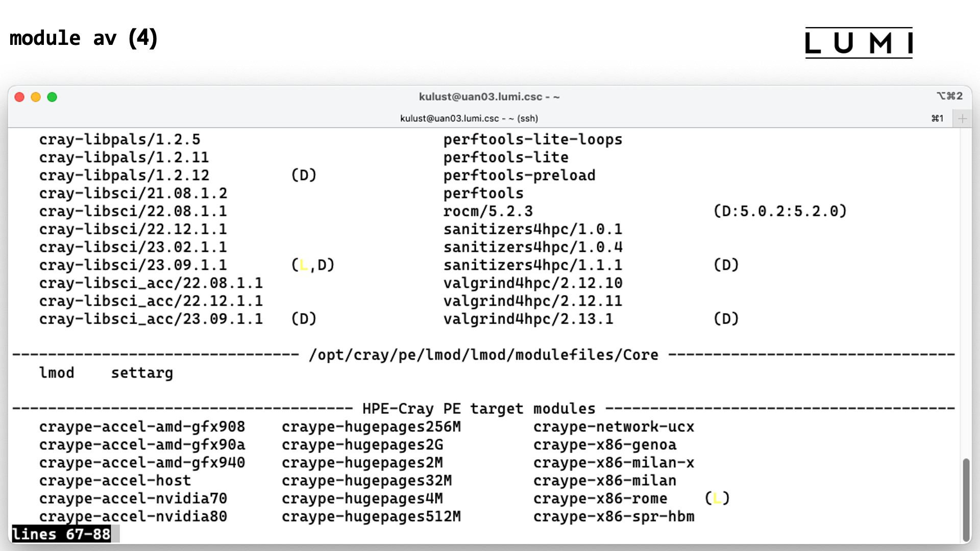Screen dimensions: 980x551
Task: Select text cray-libsci/22.08.1.1
Action: (133, 211)
